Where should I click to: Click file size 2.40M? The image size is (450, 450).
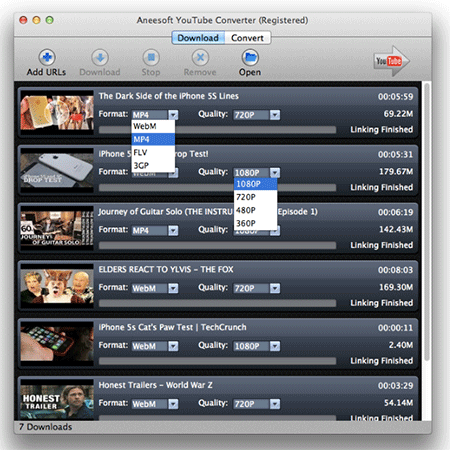(x=401, y=345)
